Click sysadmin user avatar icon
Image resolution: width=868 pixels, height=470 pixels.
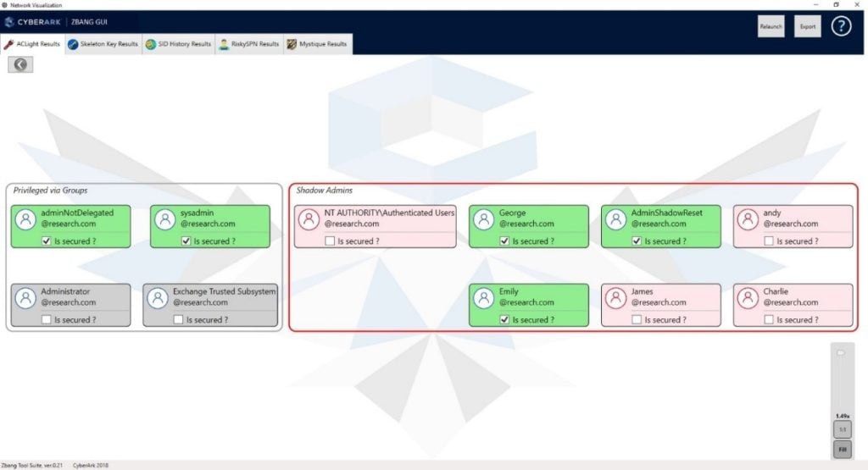(x=165, y=219)
